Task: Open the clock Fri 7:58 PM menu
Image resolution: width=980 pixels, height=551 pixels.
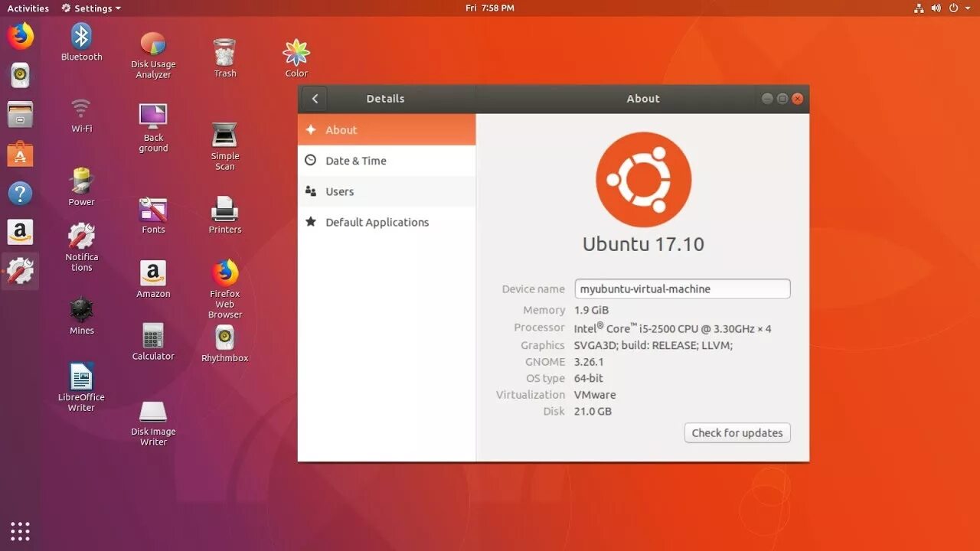Action: [490, 8]
